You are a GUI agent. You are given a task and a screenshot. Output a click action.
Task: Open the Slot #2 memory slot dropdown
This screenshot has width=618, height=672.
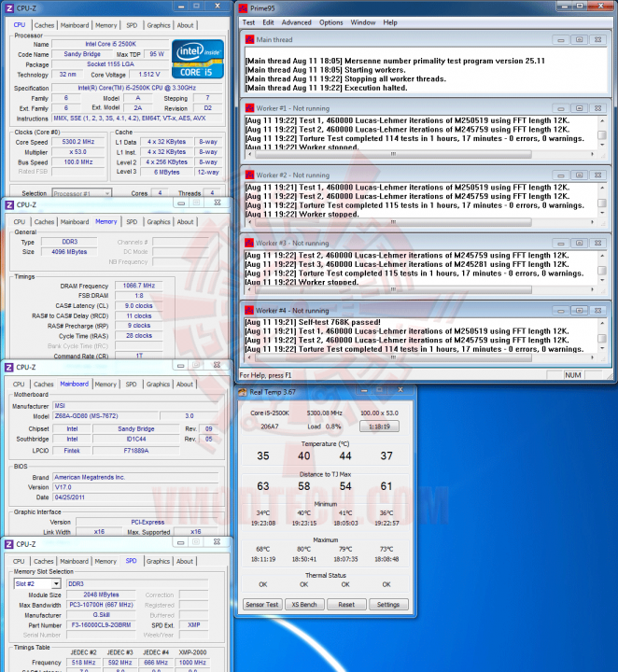(37, 583)
